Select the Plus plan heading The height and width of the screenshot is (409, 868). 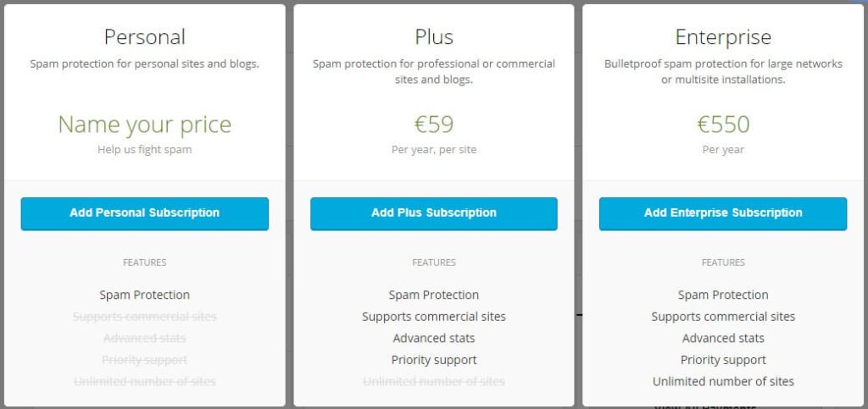[x=433, y=37]
